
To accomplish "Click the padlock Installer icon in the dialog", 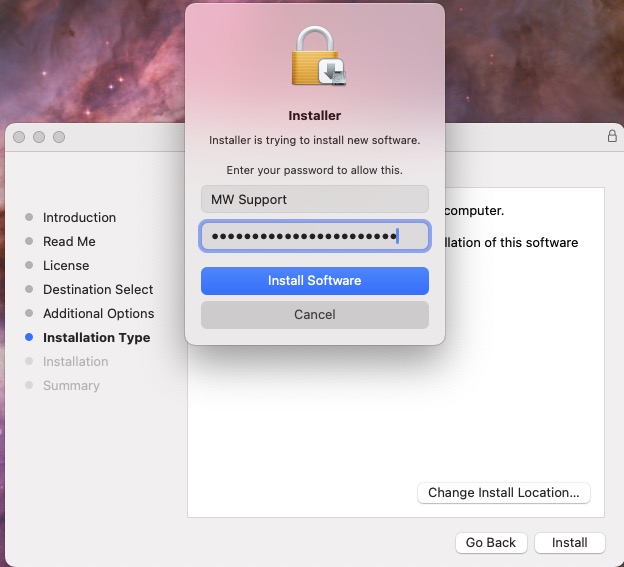I will 315,56.
